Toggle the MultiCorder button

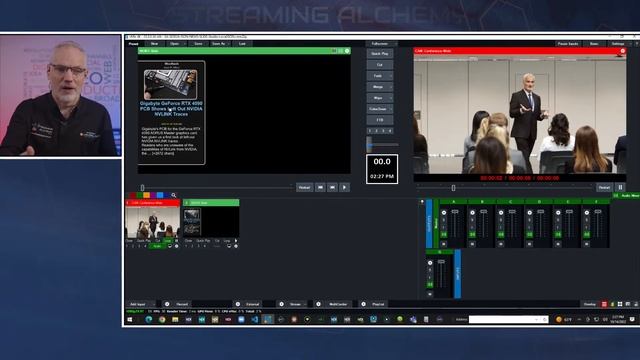pyautogui.click(x=338, y=304)
